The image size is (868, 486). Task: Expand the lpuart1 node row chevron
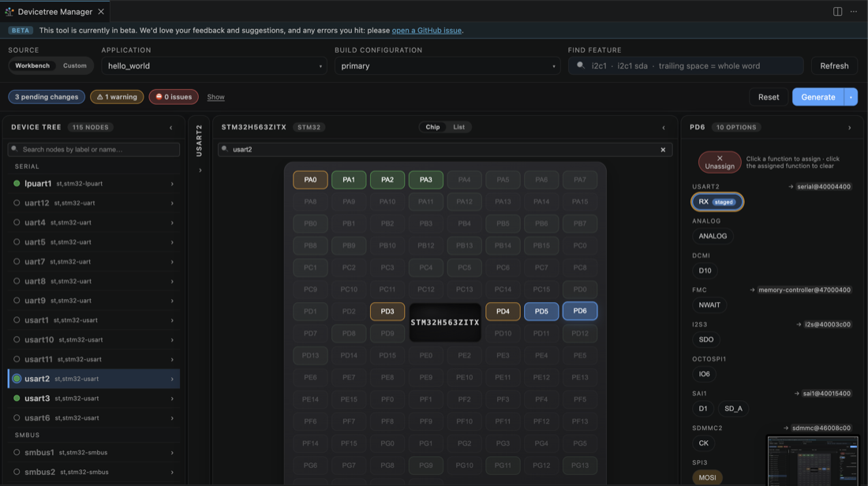tap(172, 184)
